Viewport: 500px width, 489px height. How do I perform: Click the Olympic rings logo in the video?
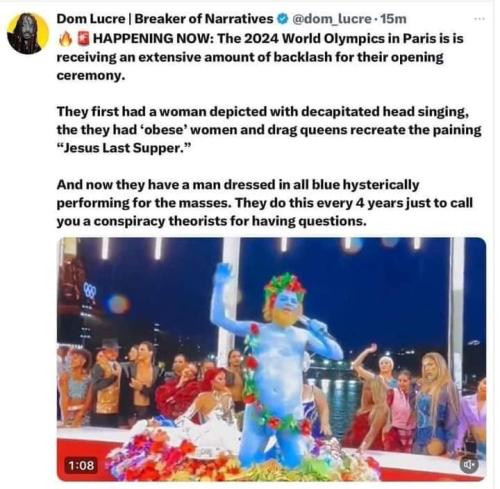pos(89,290)
